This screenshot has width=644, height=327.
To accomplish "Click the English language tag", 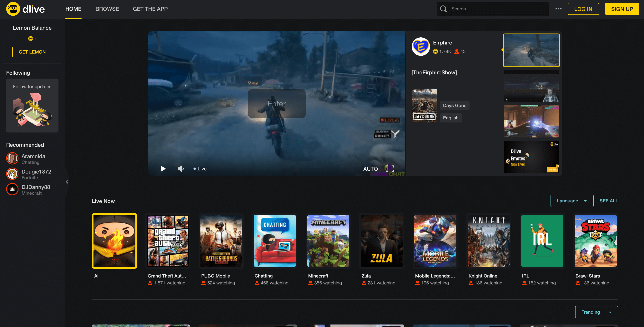I will (x=450, y=118).
